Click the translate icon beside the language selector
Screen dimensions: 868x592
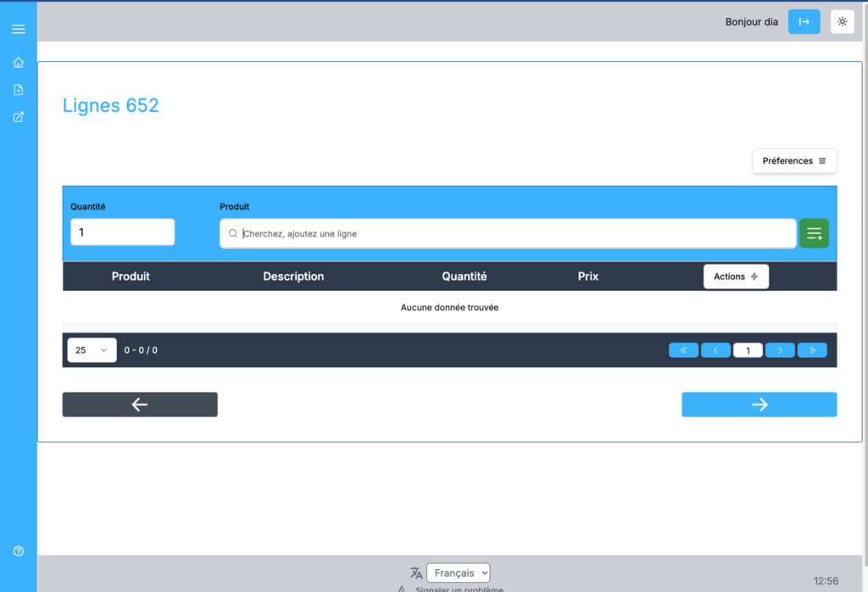[x=415, y=572]
